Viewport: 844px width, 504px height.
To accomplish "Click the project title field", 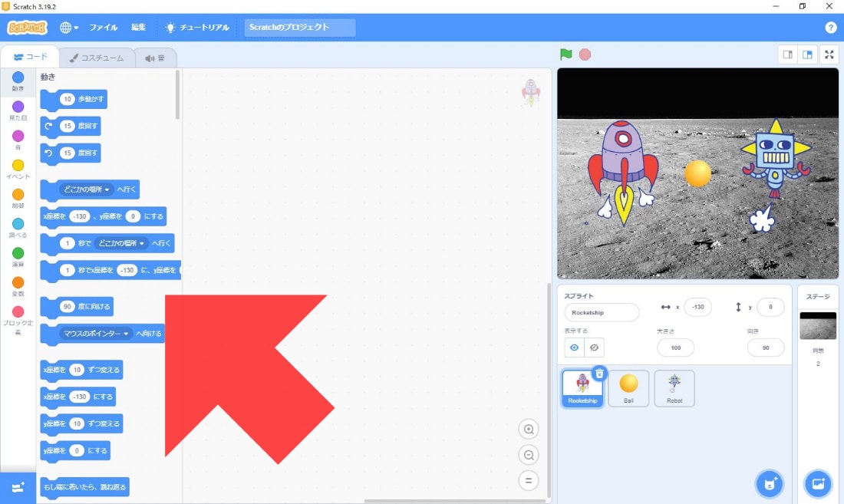I will point(300,28).
